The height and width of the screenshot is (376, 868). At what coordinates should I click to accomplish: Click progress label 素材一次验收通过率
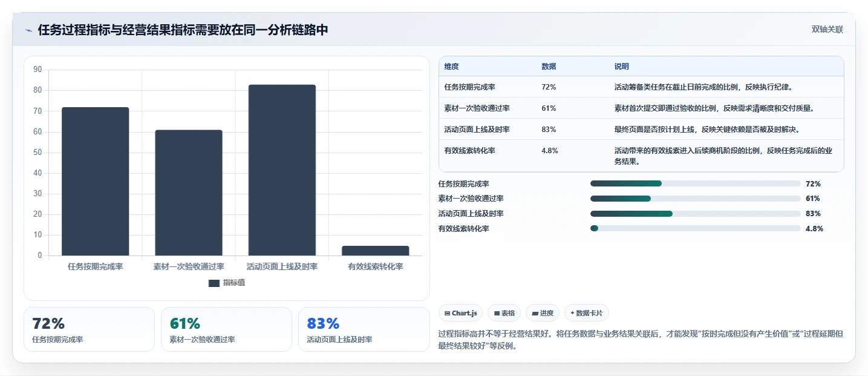(x=471, y=199)
